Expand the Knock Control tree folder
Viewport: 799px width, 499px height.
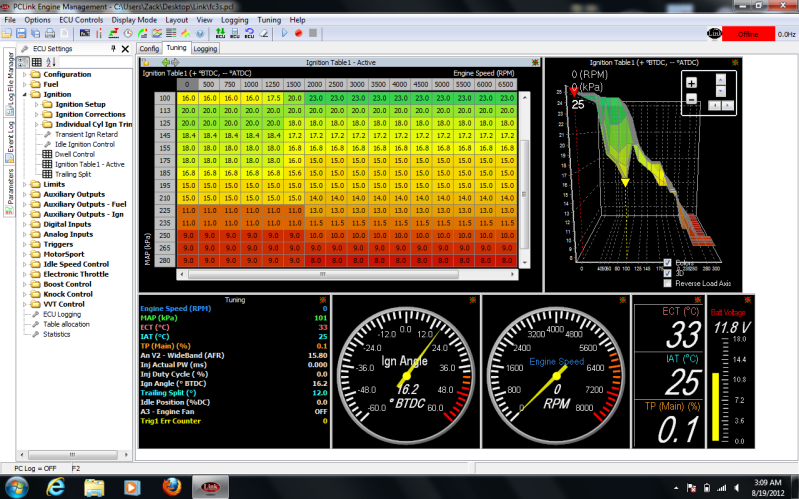click(24, 294)
